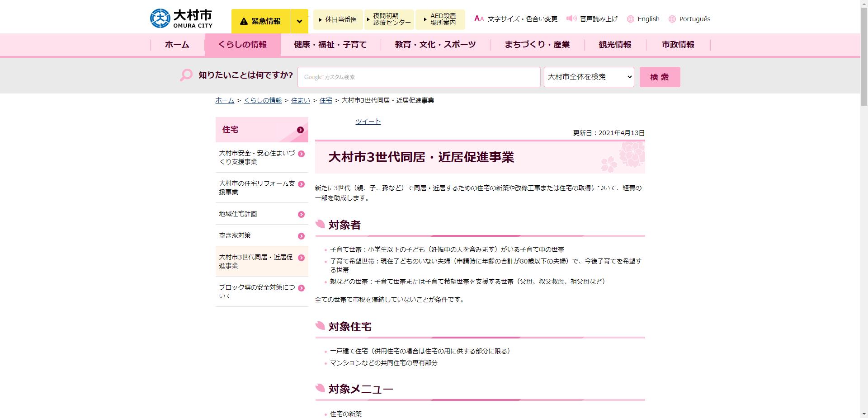Click the くらしの情報 breadcrumb link

click(263, 100)
